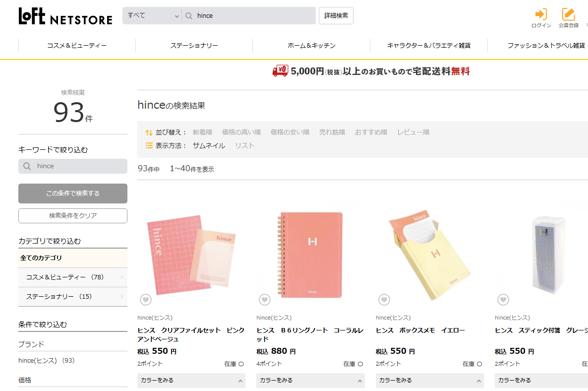Click the magnifier icon in the keyword filter
The width and height of the screenshot is (588, 391).
click(x=27, y=166)
